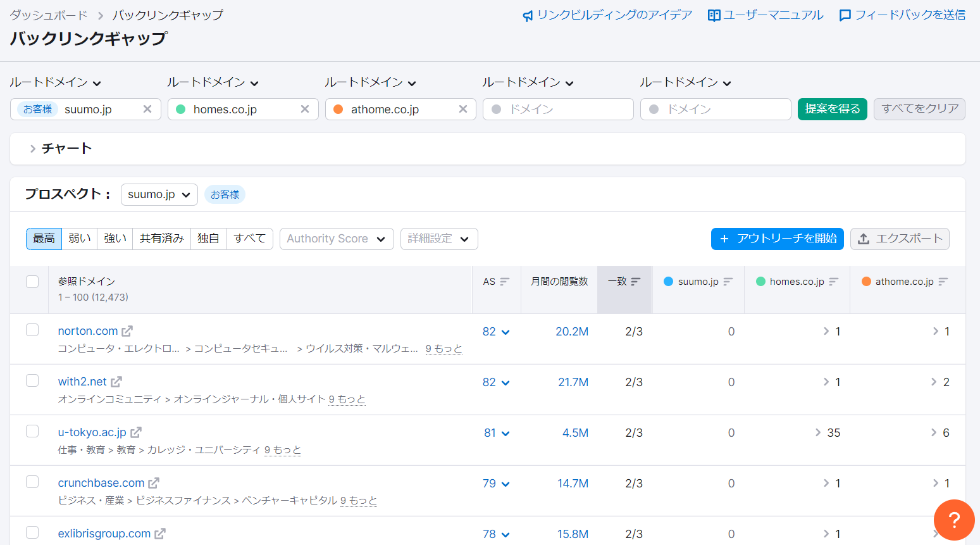Open ルートドメイン dropdown above homes.co.jp
Viewport: 980px width, 545px height.
[x=213, y=82]
